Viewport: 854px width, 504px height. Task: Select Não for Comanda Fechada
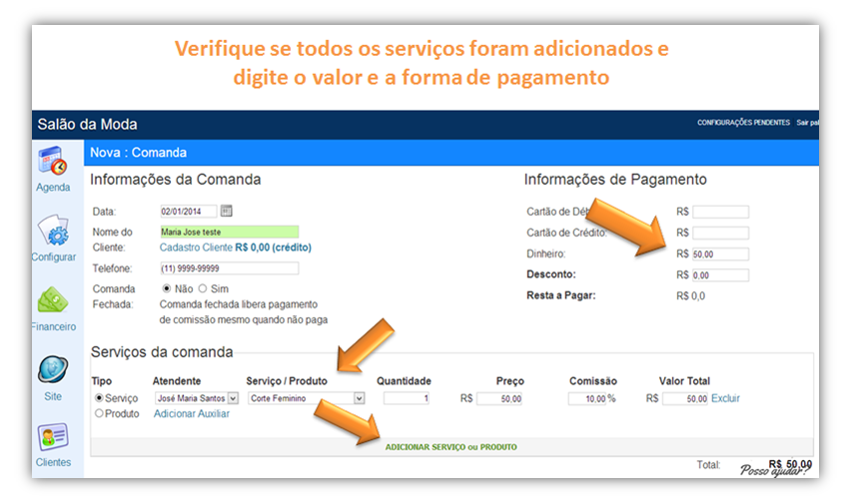167,288
